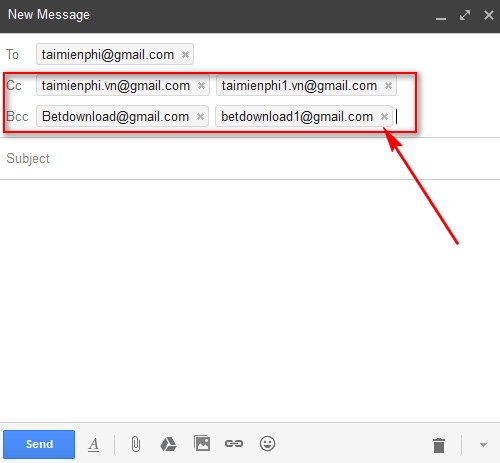Send the email with the Send button
500x463 pixels.
[39, 444]
